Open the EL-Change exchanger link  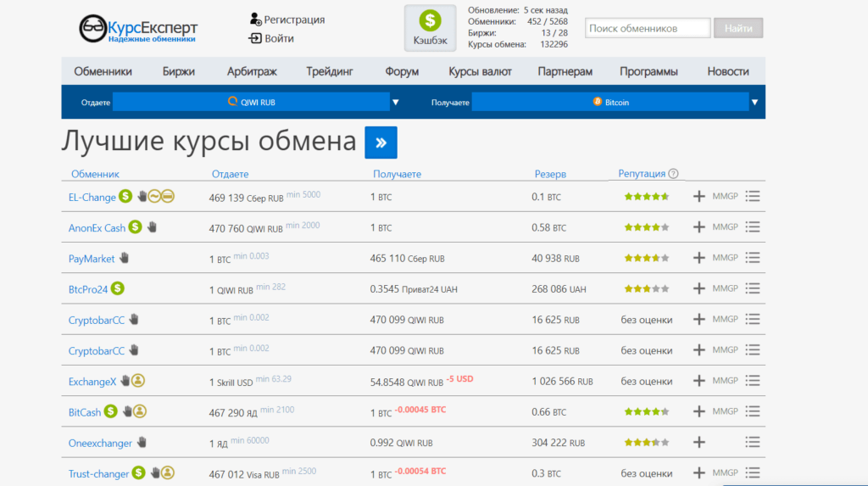92,198
